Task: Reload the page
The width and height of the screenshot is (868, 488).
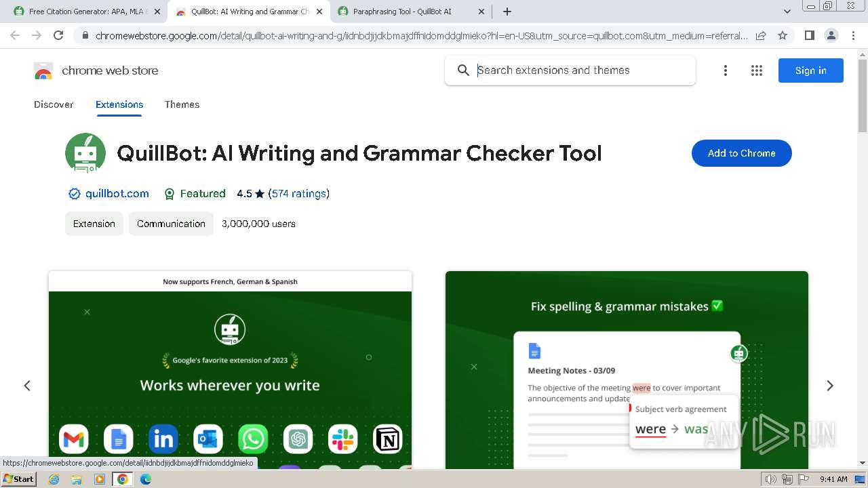Action: tap(58, 35)
